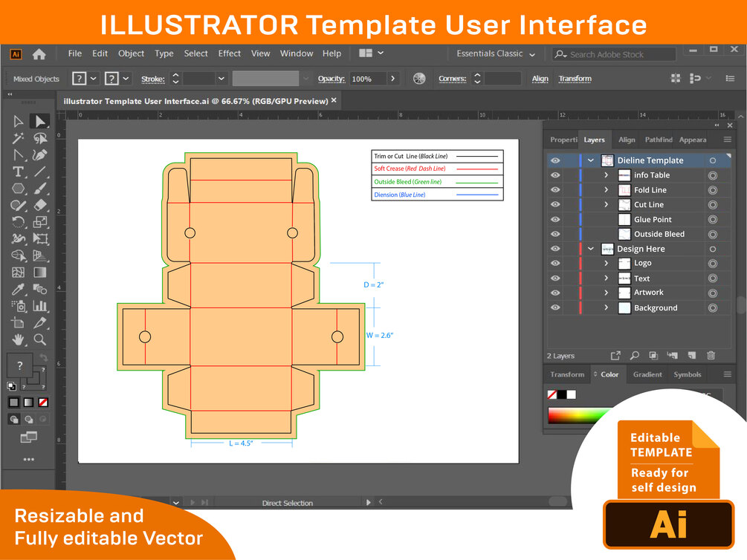
Task: Select the Hand tool
Action: tap(18, 339)
